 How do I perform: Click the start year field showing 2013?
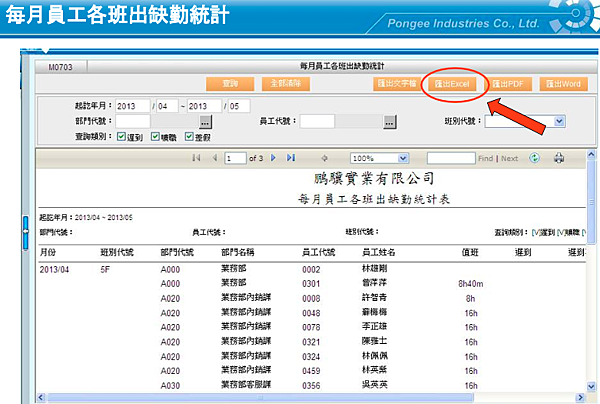(x=133, y=106)
